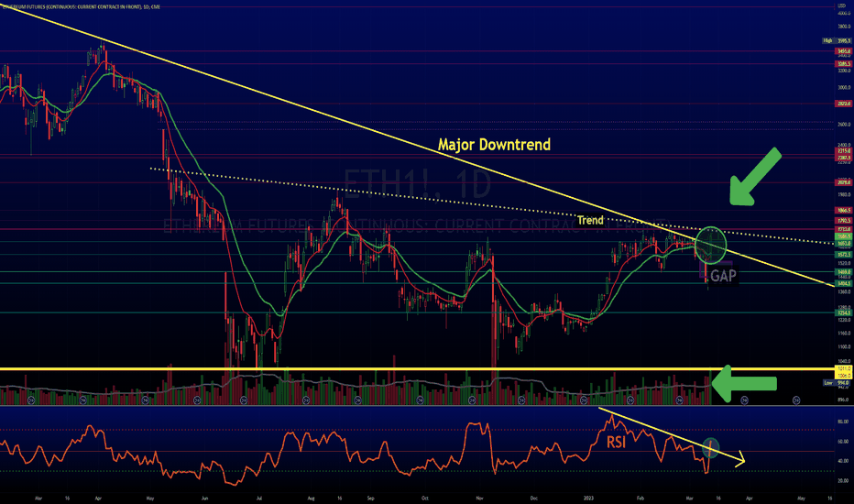Click the 20.00 value on RSI scale
The height and width of the screenshot is (504, 854).
843,480
